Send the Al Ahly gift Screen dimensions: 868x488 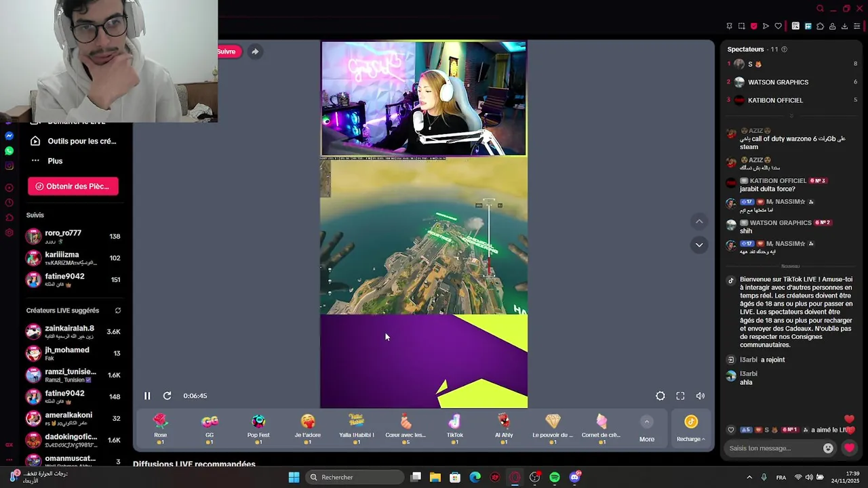click(504, 429)
